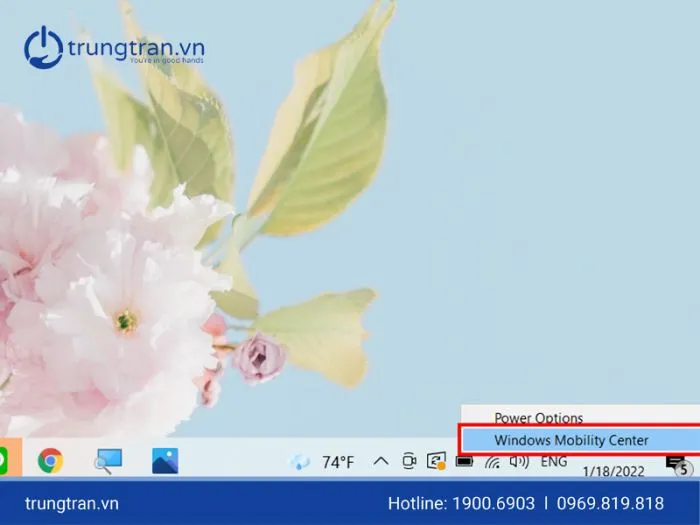Viewport: 700px width, 525px height.
Task: Click the hotline number 1900.6903
Action: (x=490, y=503)
